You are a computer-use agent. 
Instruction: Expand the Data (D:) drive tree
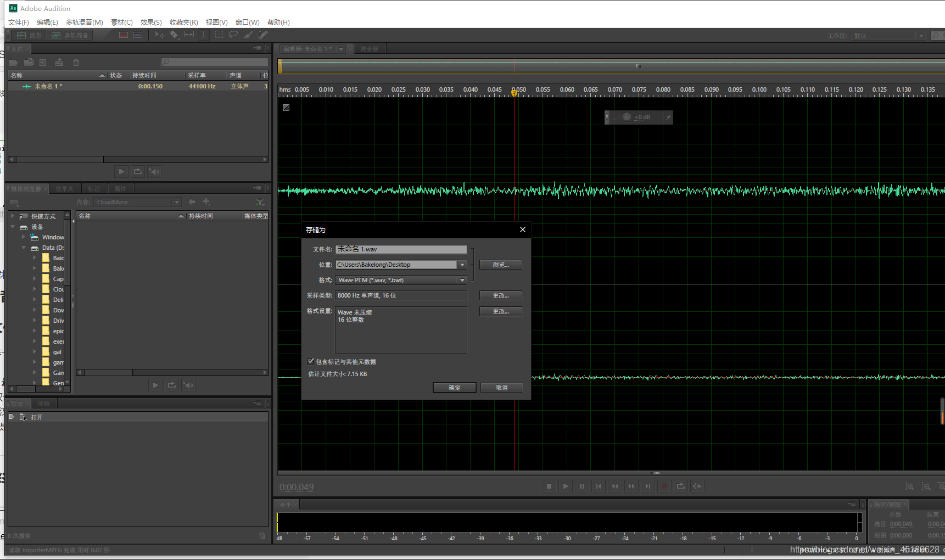point(24,248)
